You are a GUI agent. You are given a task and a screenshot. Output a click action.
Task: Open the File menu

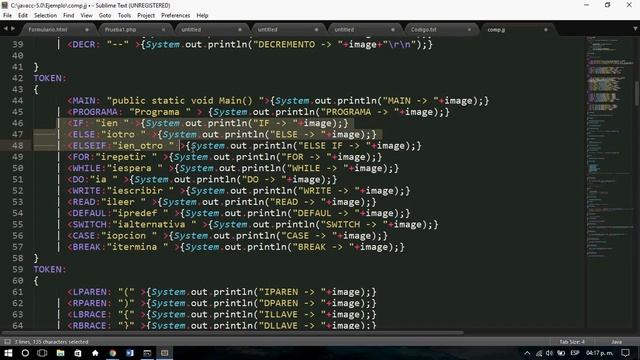click(7, 16)
